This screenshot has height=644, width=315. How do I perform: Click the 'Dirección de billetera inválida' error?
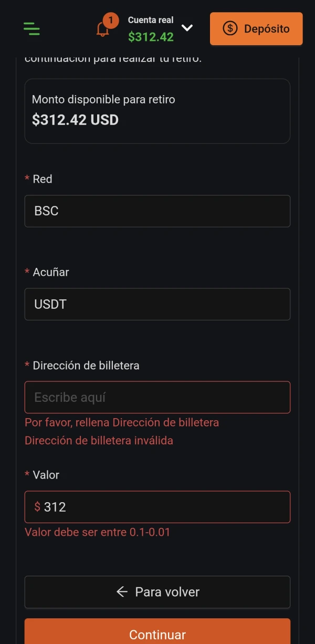coord(99,441)
